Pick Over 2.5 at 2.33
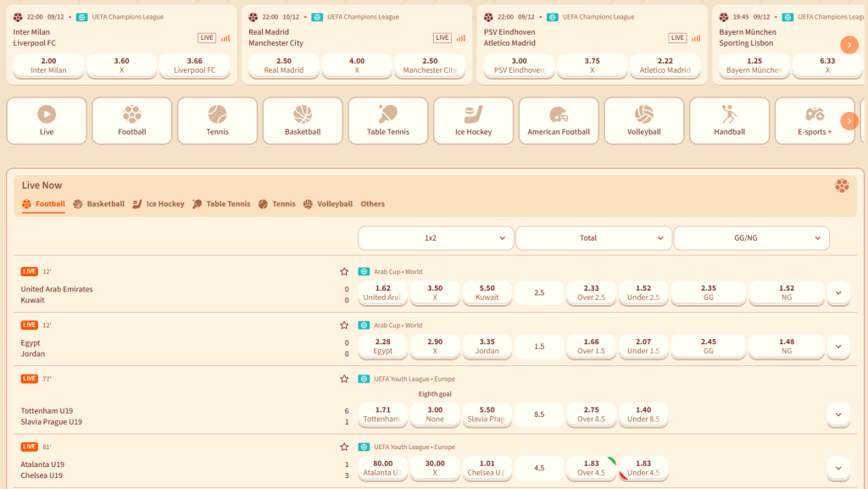Viewport: 868px width, 489px height. [x=591, y=292]
